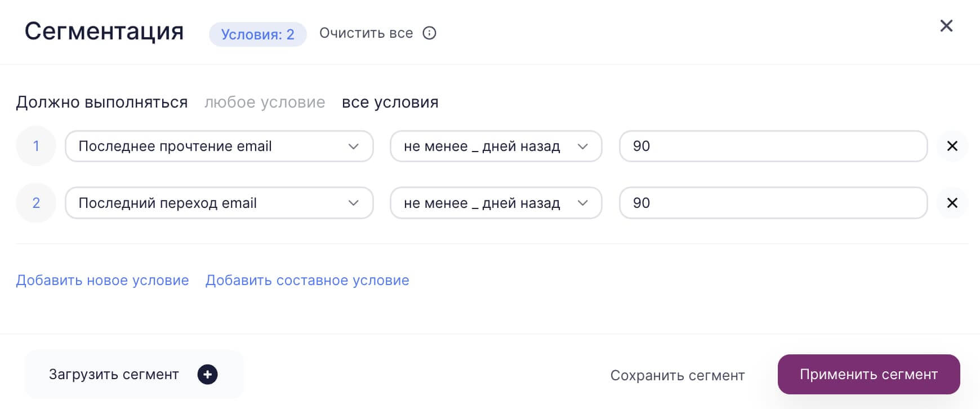This screenshot has height=409, width=980.
Task: Remove condition 2 with its X icon
Action: click(952, 203)
